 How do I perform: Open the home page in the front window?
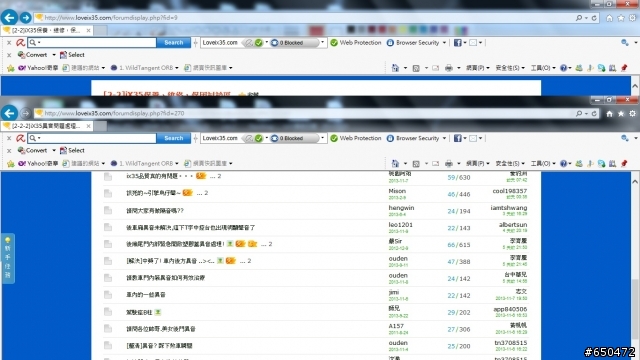609,114
